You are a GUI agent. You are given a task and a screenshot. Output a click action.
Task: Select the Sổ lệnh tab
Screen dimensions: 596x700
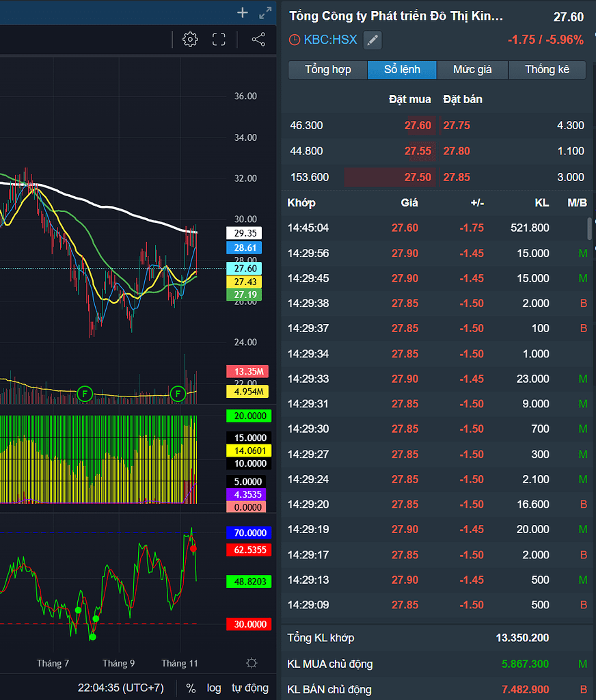click(x=402, y=70)
